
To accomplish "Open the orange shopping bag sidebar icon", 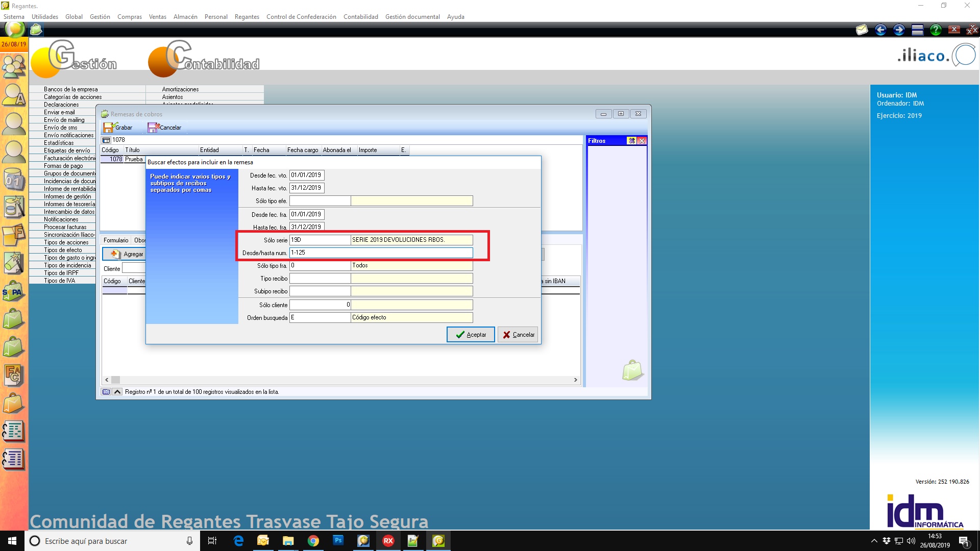I will (14, 403).
